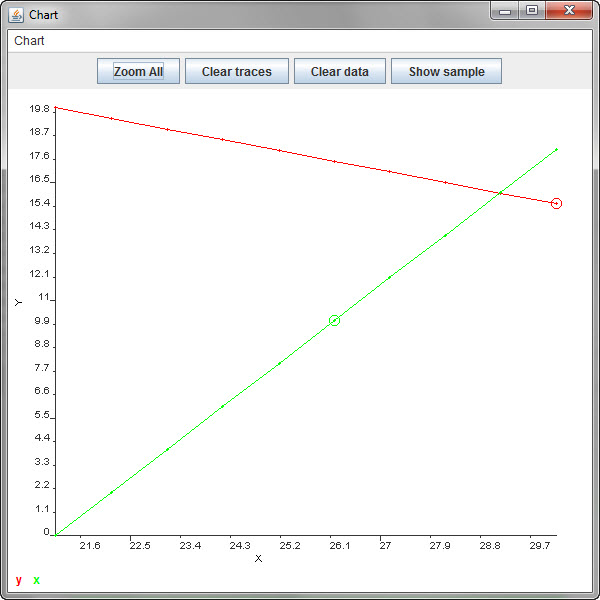Viewport: 600px width, 600px height.
Task: Close the Chart window
Action: click(x=569, y=11)
